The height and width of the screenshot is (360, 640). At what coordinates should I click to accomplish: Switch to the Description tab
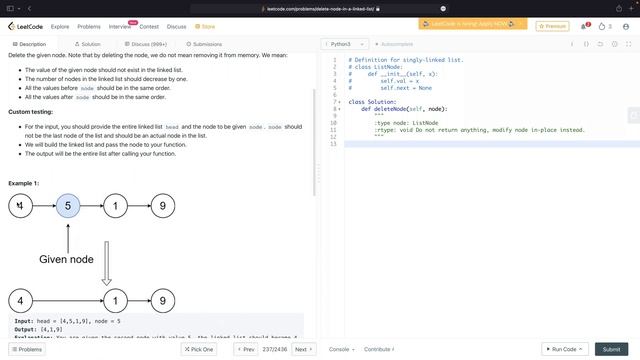pyautogui.click(x=29, y=44)
